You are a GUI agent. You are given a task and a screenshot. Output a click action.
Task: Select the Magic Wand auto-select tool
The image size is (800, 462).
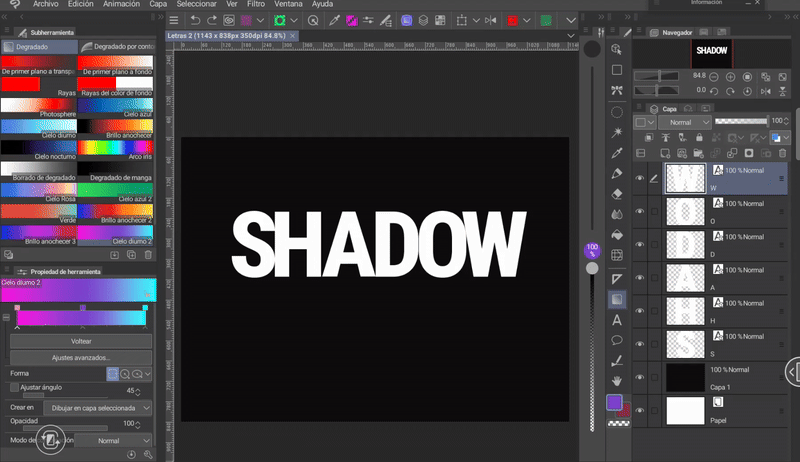(x=617, y=131)
